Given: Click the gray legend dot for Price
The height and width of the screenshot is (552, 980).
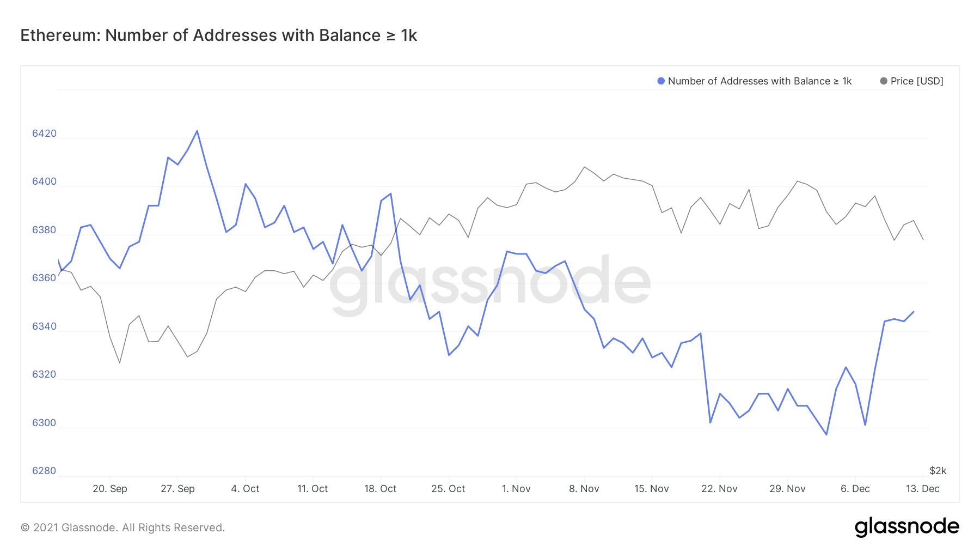Looking at the screenshot, I should click(x=884, y=81).
